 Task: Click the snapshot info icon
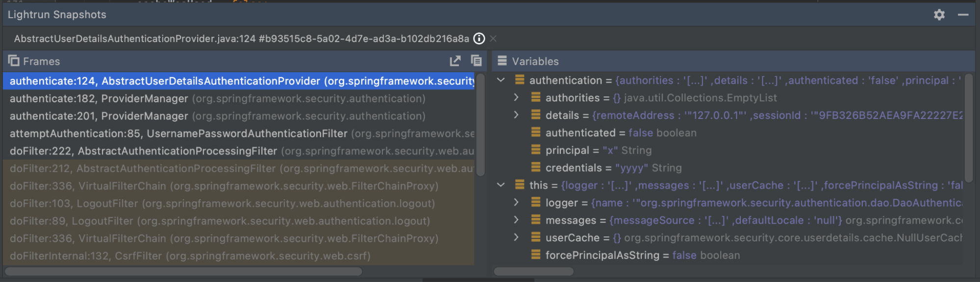coord(479,39)
